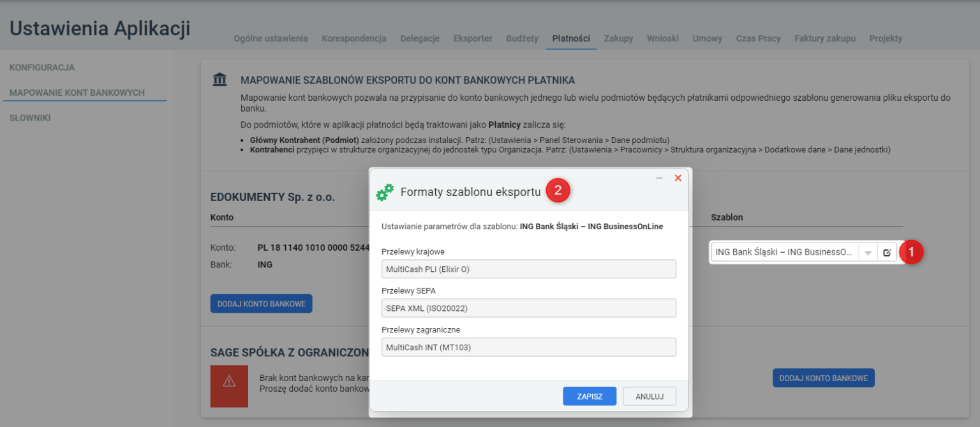The width and height of the screenshot is (980, 427).
Task: Click the ZAPISZ button in dialog
Action: 590,396
